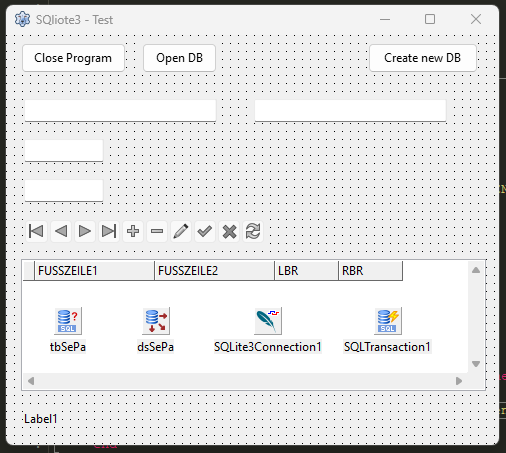Viewport: 506px width, 453px height.
Task: Edit record using the pencil button
Action: [181, 231]
